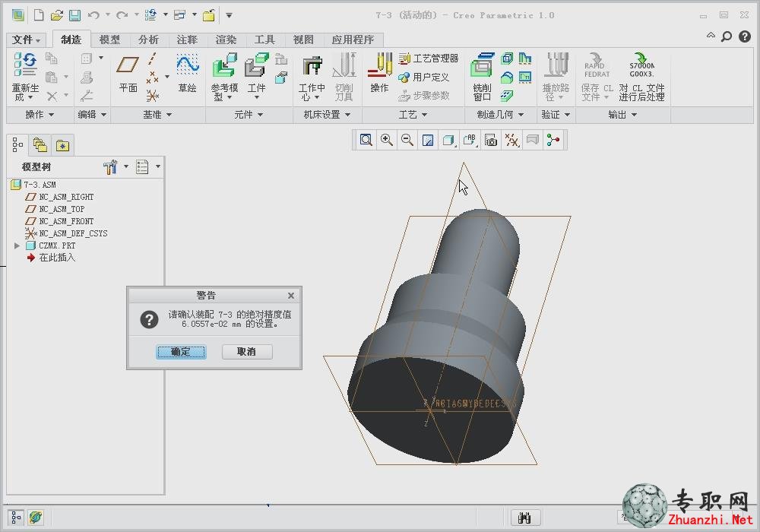
Task: Click the Zoom In magnifier icon
Action: coord(386,141)
